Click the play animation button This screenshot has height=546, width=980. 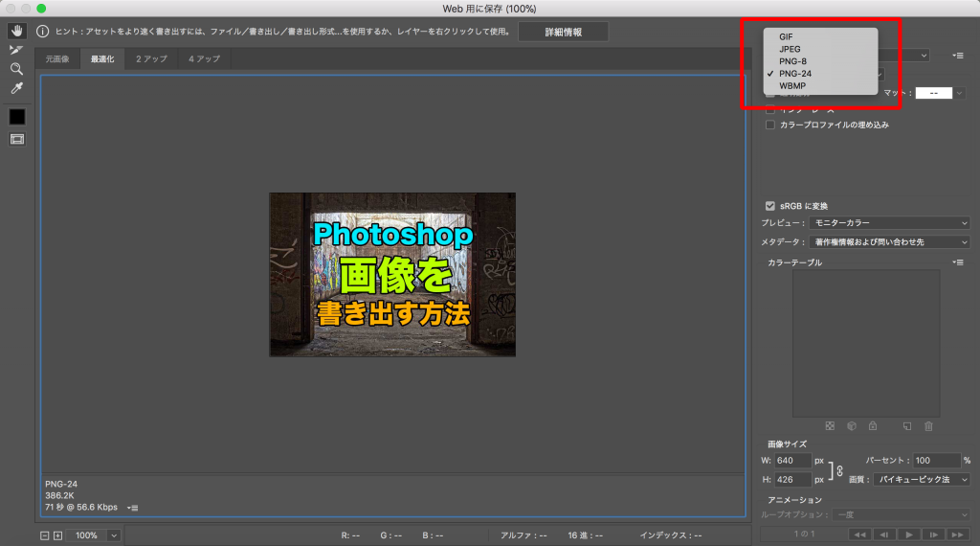[909, 535]
